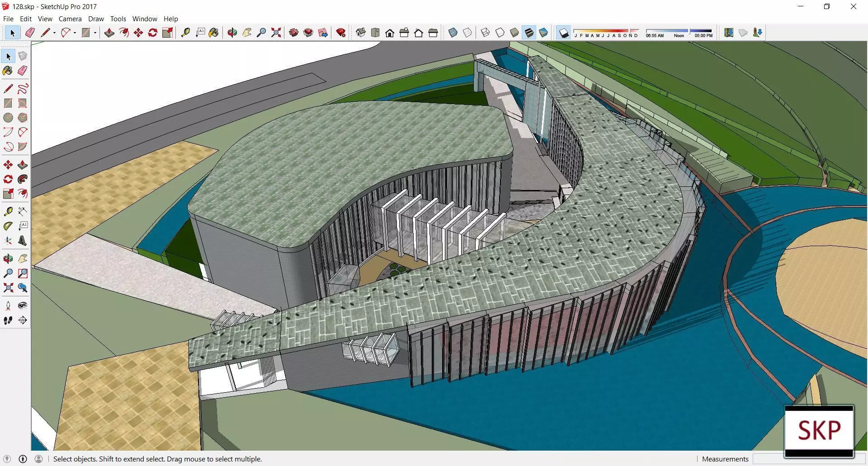868x466 pixels.
Task: Click the shadow month (JFMAMJJASOND) slider
Action: click(x=606, y=33)
